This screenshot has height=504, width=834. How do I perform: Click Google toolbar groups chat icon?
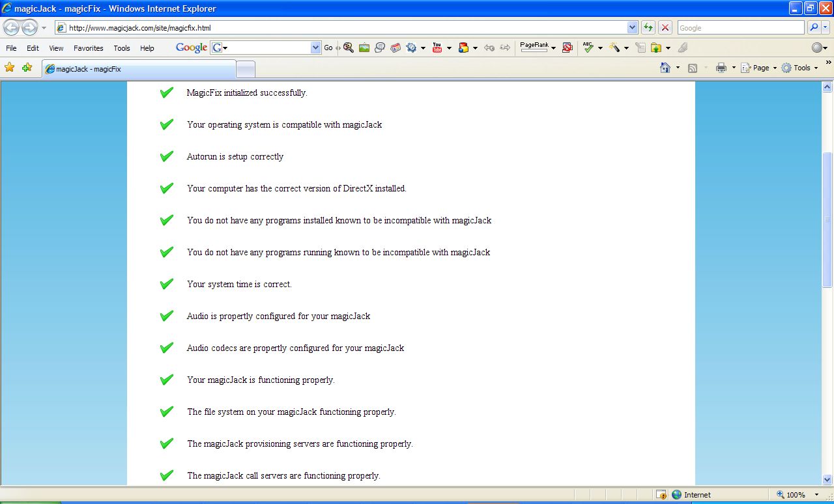[380, 48]
